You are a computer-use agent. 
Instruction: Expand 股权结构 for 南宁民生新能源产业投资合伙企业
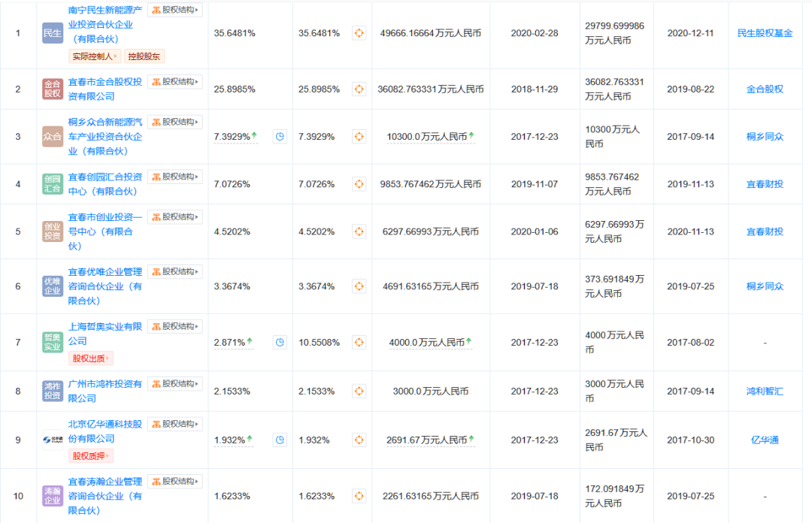(175, 11)
